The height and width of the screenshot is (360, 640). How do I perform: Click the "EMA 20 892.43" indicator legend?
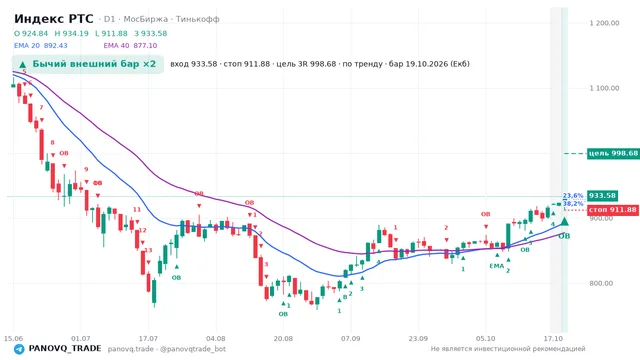[41, 46]
